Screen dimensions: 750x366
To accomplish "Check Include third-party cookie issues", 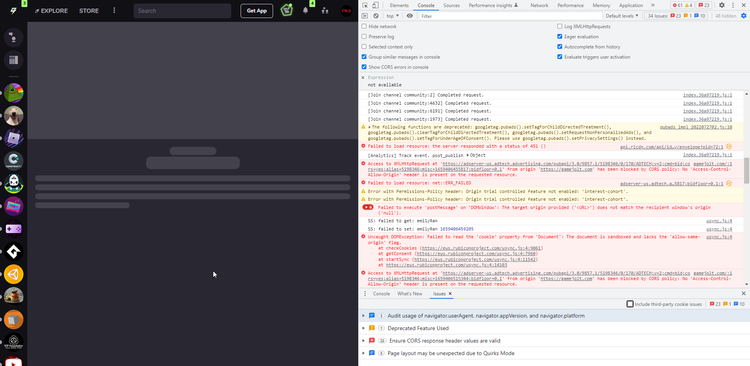I will (630, 304).
